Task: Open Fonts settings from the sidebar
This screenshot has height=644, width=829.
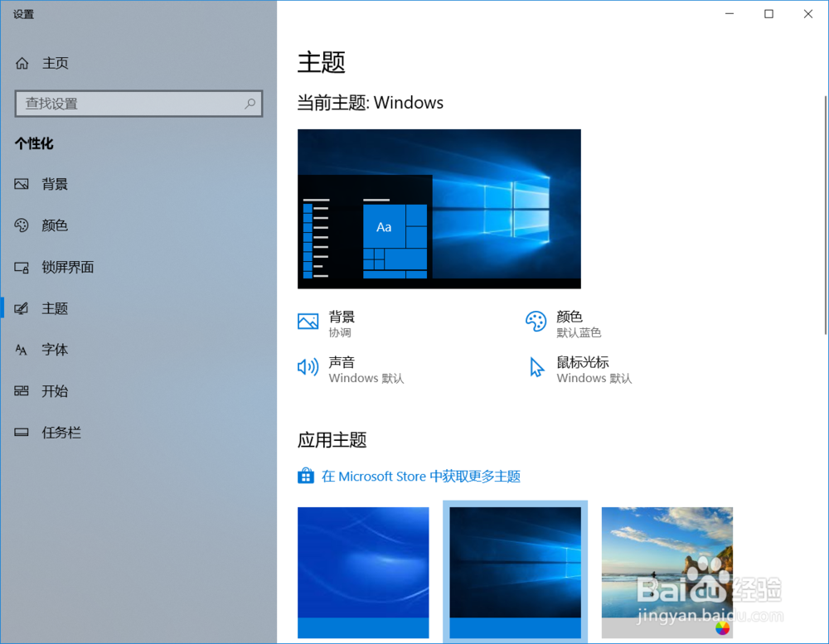Action: pos(55,350)
